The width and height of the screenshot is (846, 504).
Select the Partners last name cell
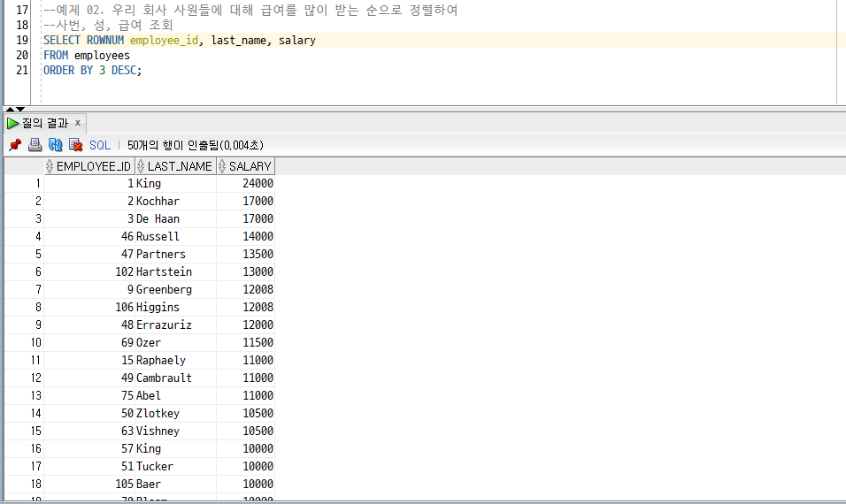(x=175, y=254)
